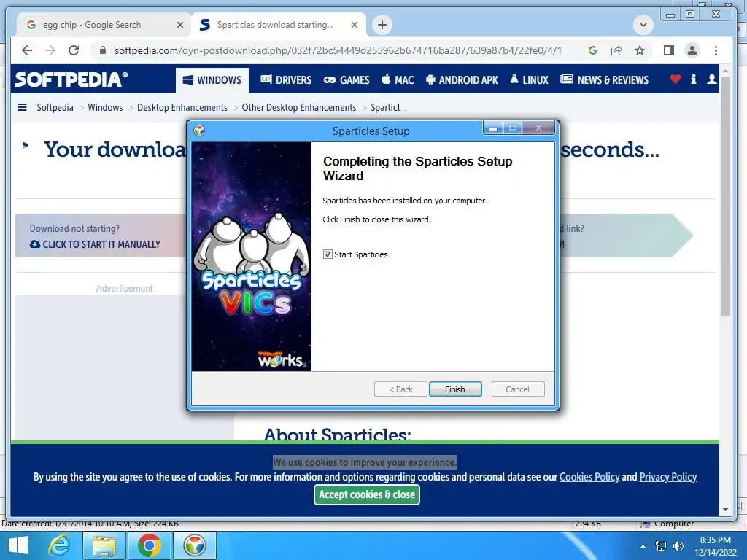
Task: Close the egg chip Google Search tab
Action: [x=180, y=25]
